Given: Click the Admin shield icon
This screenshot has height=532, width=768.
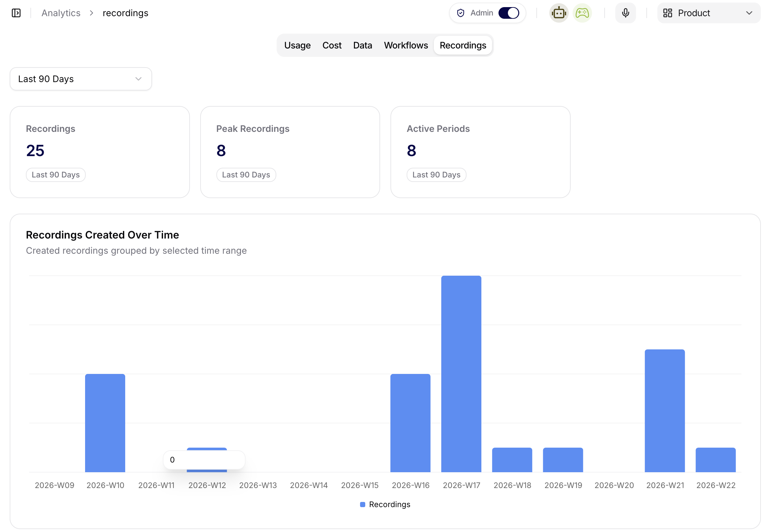Looking at the screenshot, I should [461, 13].
